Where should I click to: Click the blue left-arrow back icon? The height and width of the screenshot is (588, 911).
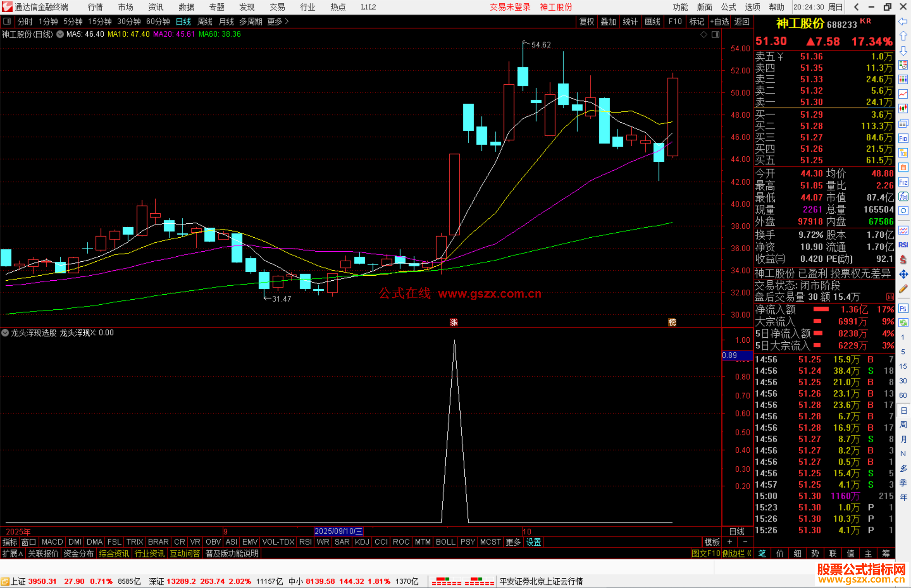click(x=903, y=21)
